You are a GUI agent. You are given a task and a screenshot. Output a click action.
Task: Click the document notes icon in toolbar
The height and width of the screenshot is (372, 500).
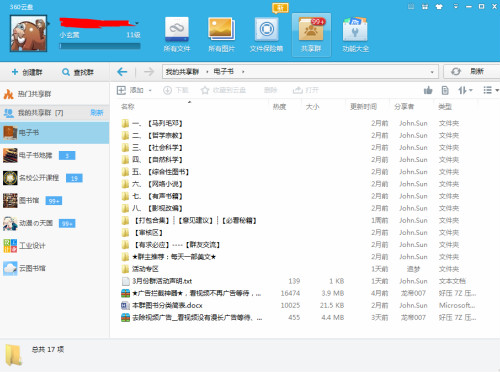[445, 90]
